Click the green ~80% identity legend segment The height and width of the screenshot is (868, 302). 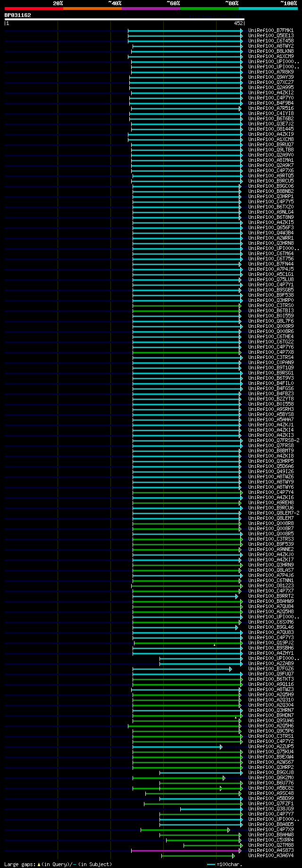pos(210,8)
